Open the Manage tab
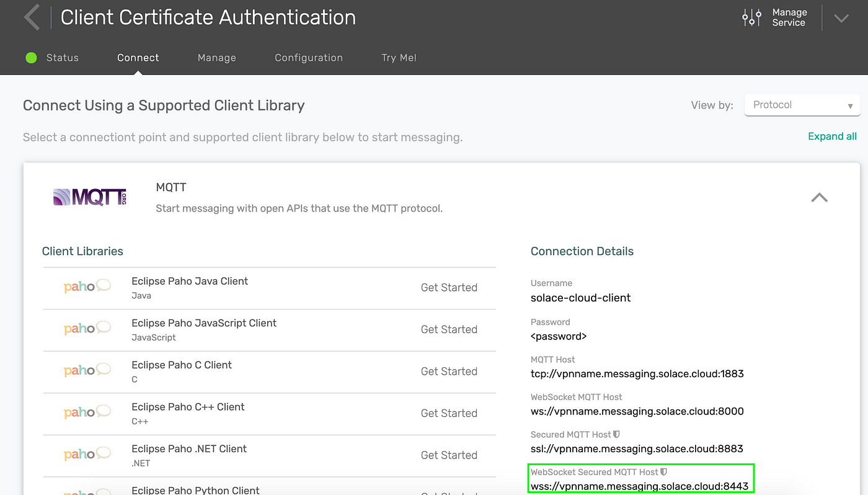 click(x=217, y=58)
